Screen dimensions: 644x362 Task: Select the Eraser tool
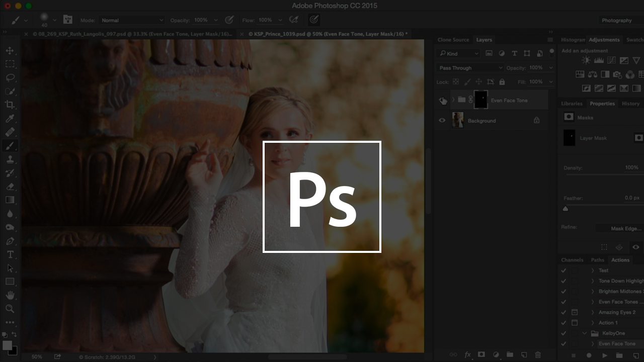[x=10, y=187]
